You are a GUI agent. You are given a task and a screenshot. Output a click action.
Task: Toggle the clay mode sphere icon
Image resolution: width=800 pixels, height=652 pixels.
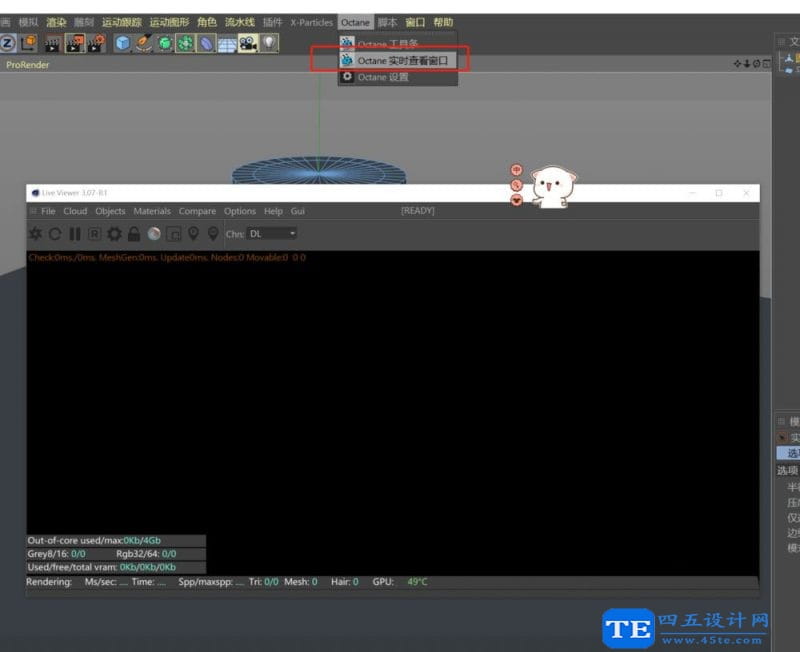154,234
